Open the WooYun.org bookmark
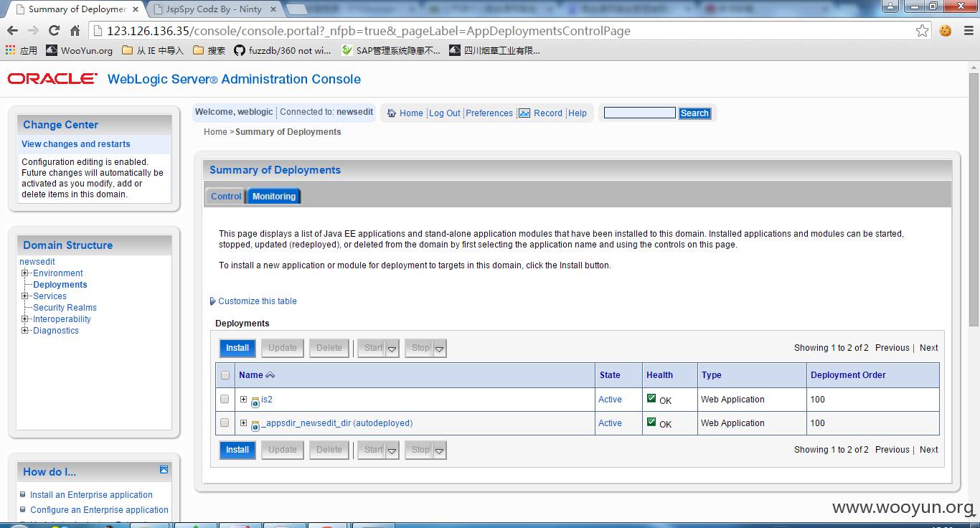The width and height of the screenshot is (980, 528). pos(79,50)
